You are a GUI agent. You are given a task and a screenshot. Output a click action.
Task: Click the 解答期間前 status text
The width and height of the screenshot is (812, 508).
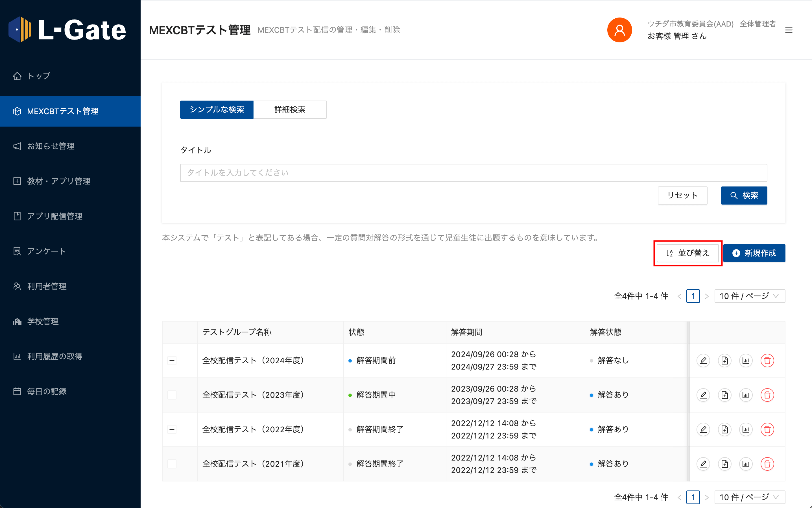pos(376,361)
